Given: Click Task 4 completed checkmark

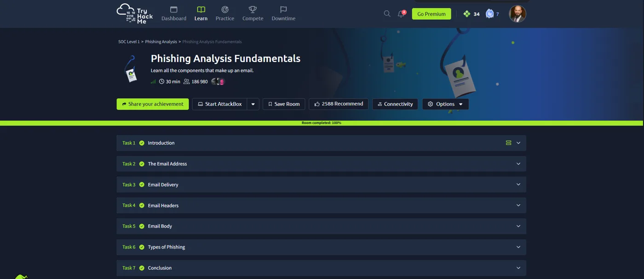Looking at the screenshot, I should click(x=142, y=205).
